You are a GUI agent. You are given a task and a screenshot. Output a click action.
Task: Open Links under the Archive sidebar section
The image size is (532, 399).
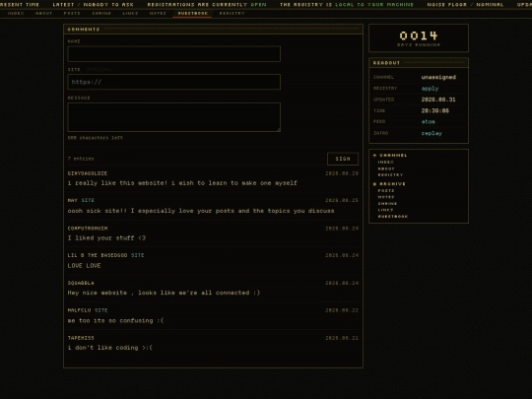coord(385,210)
